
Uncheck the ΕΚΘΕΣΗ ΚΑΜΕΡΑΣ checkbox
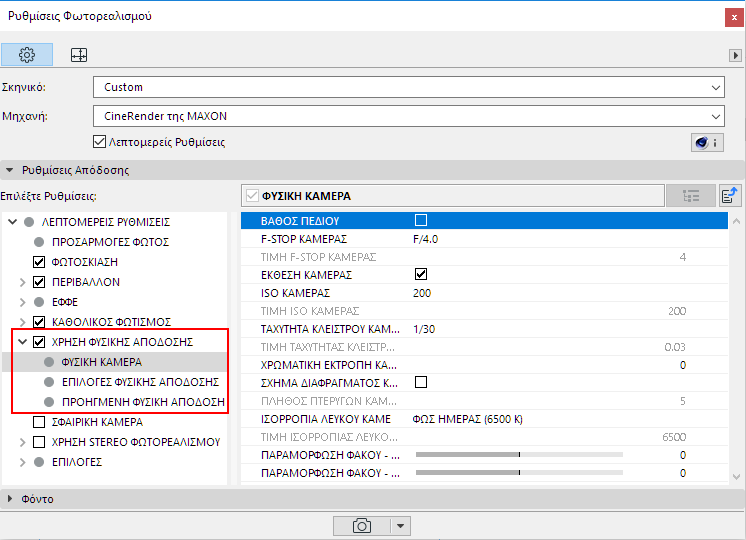coord(421,274)
